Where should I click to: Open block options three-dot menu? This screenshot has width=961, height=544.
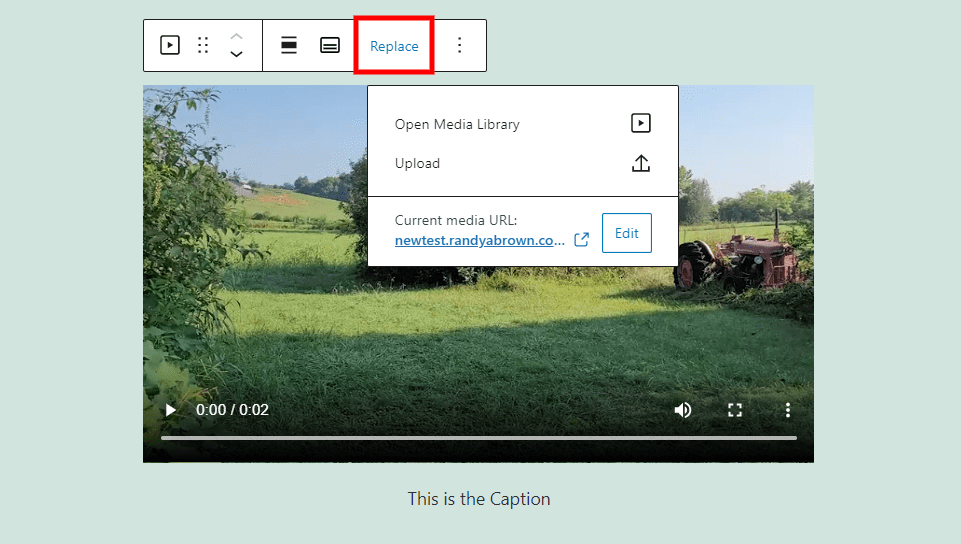coord(460,45)
